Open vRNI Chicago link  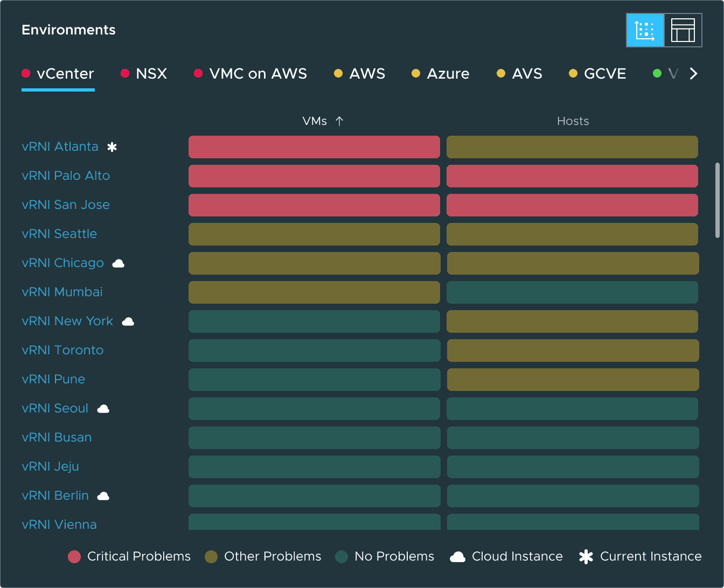click(62, 263)
